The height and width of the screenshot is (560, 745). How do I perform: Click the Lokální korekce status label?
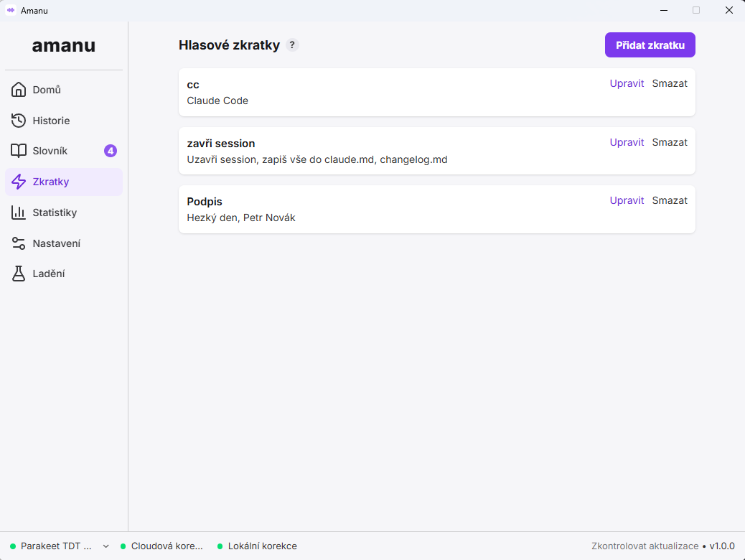[x=262, y=546]
